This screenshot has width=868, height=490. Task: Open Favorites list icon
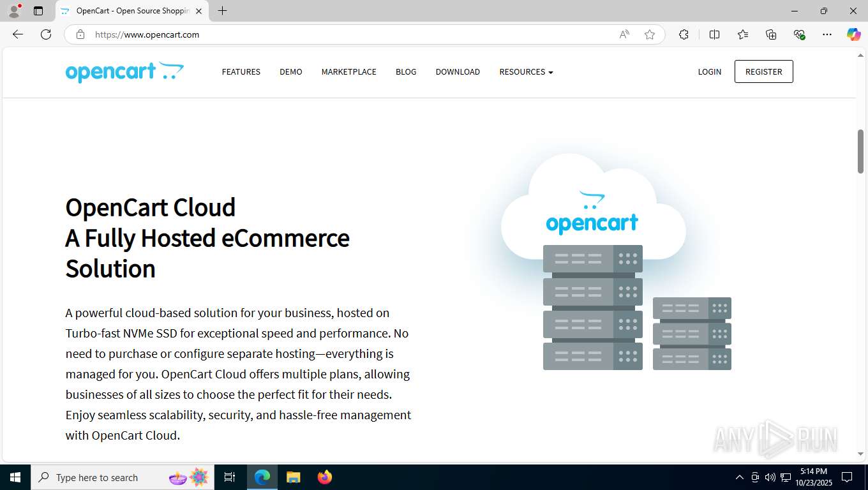743,34
